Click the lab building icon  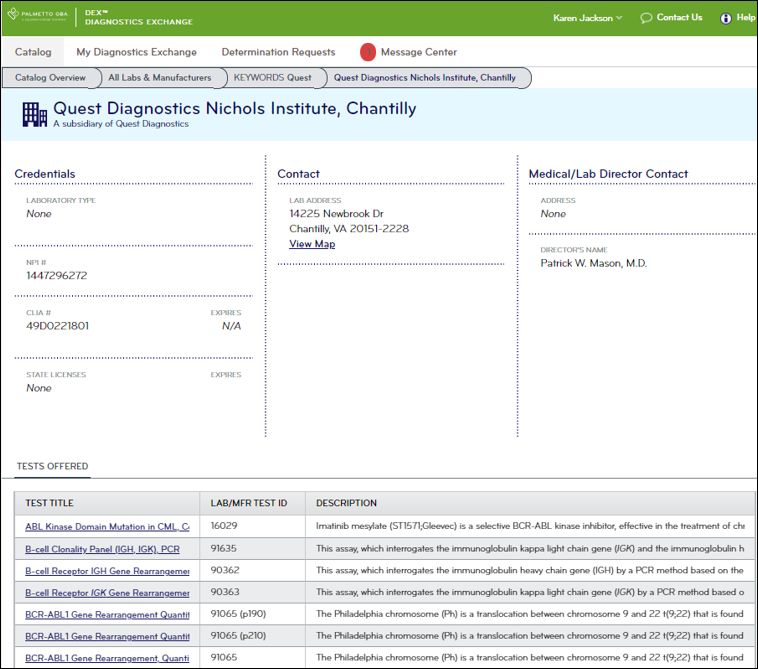tap(35, 114)
